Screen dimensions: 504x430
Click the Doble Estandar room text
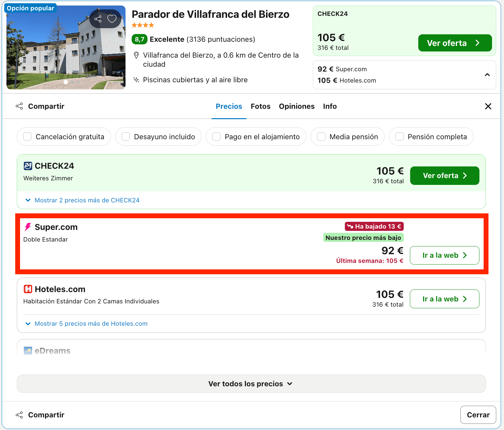(46, 239)
